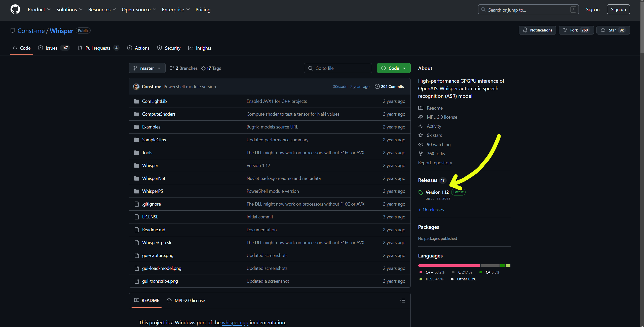Click the GitHub Octocat logo
Image resolution: width=644 pixels, height=327 pixels.
15,10
